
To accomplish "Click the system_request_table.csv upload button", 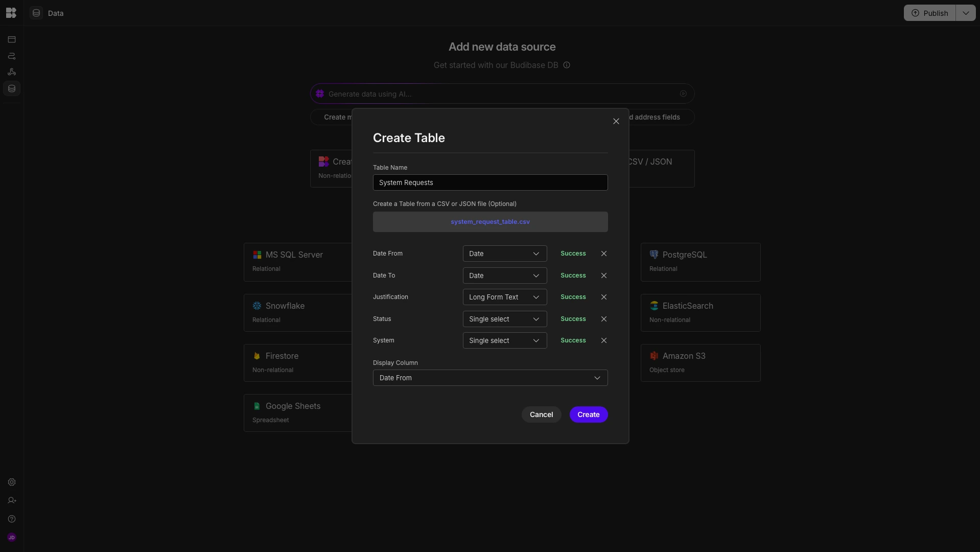I will (x=490, y=222).
